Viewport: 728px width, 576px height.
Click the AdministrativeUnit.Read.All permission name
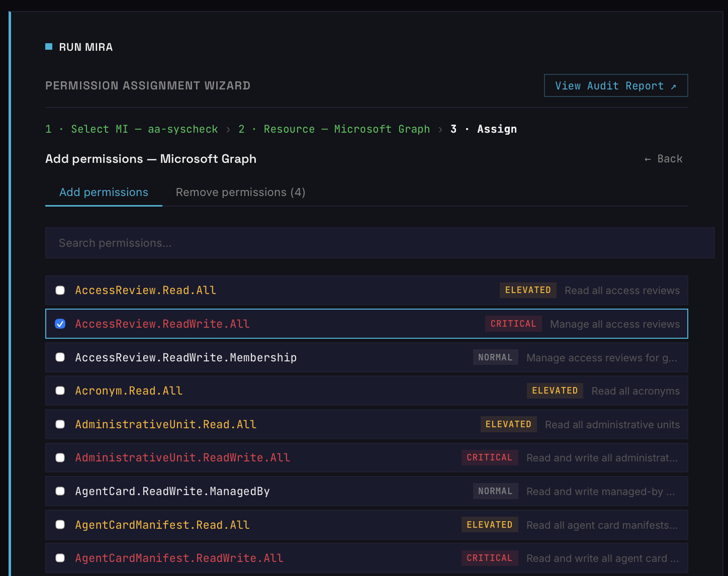166,424
